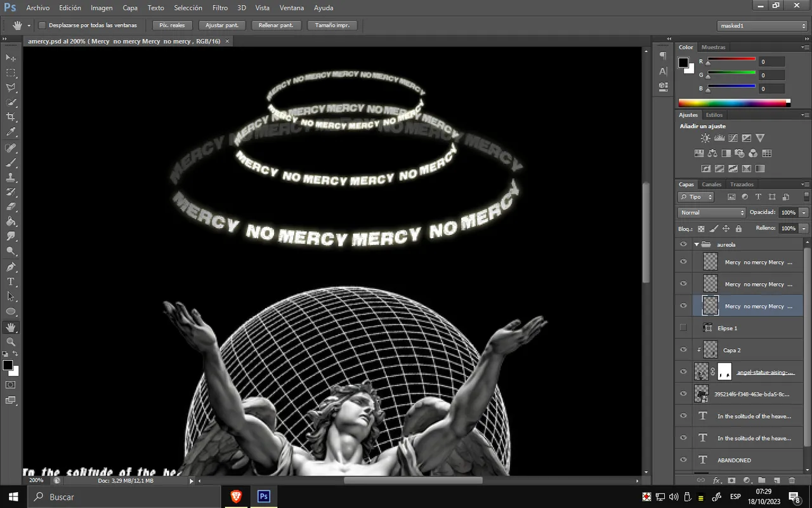Open the Ventana menu
Screen dimensions: 812x508
(292, 8)
